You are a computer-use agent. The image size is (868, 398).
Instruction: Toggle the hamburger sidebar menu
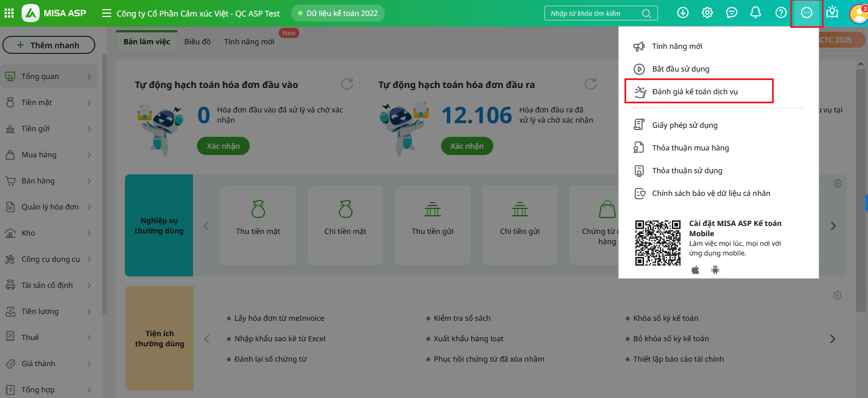tap(106, 13)
